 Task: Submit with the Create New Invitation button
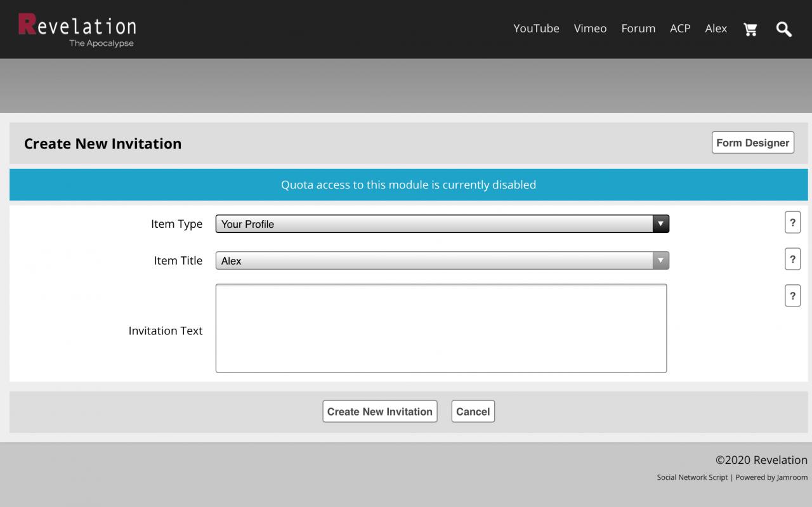379,411
